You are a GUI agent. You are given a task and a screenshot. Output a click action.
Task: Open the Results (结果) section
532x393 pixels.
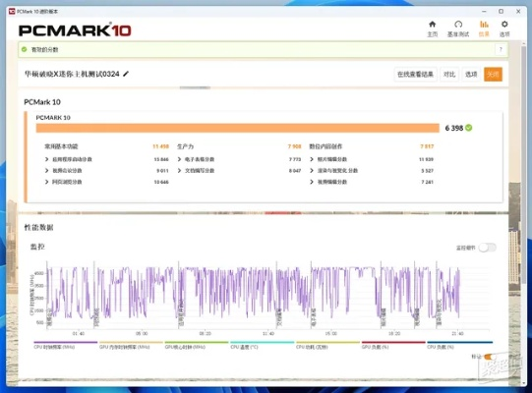(484, 28)
